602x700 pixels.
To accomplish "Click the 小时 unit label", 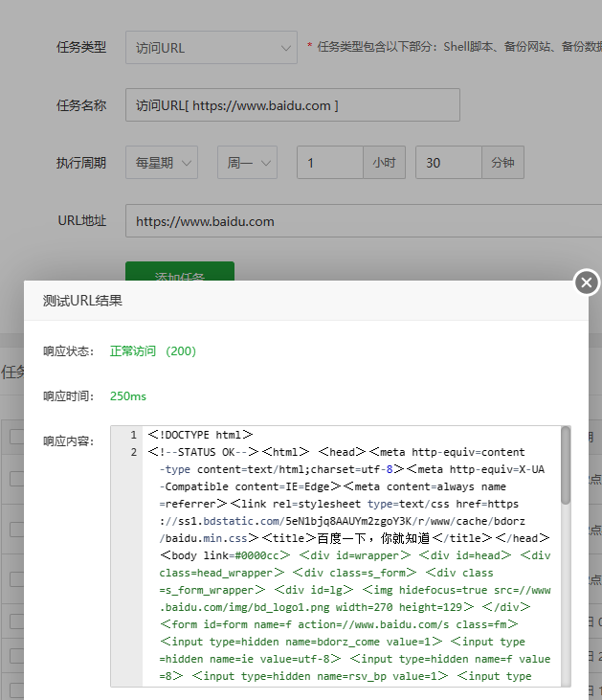I will click(x=384, y=163).
